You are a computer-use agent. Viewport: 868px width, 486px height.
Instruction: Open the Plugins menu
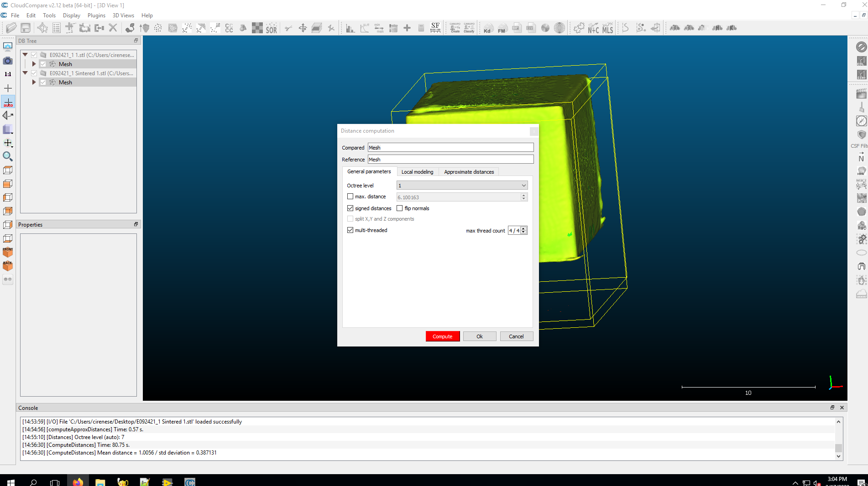tap(96, 16)
